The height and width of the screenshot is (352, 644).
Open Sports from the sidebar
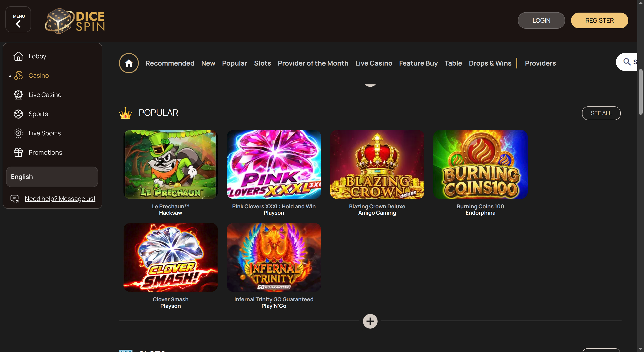(x=38, y=114)
